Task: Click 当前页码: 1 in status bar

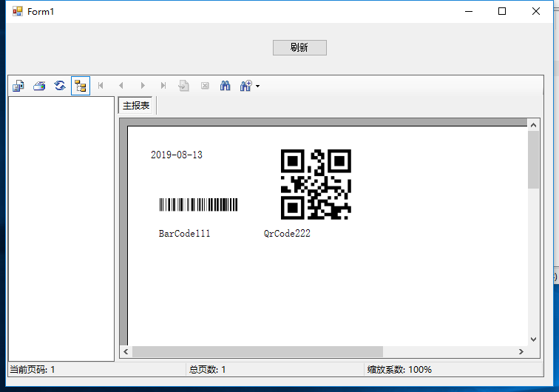Action: tap(32, 370)
